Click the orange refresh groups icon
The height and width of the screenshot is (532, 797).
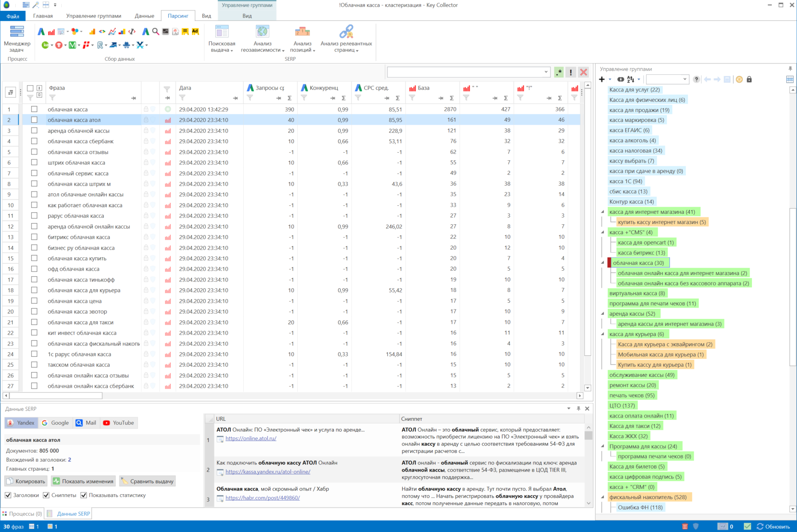739,79
